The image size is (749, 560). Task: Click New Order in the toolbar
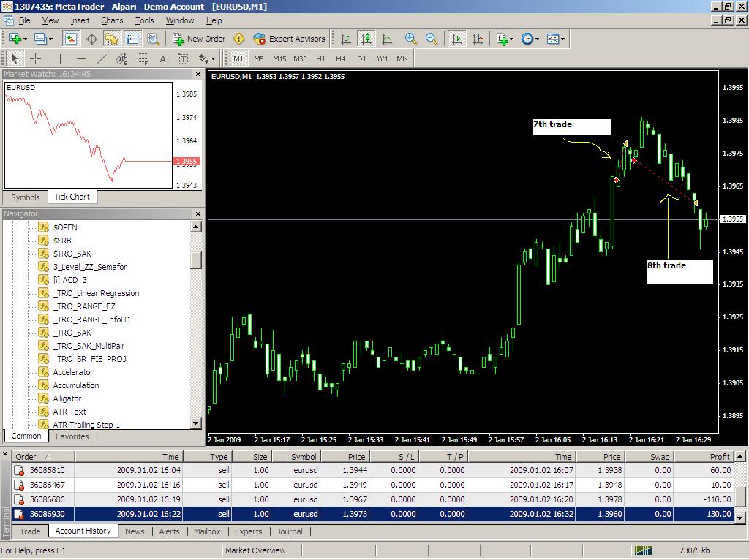[x=199, y=39]
